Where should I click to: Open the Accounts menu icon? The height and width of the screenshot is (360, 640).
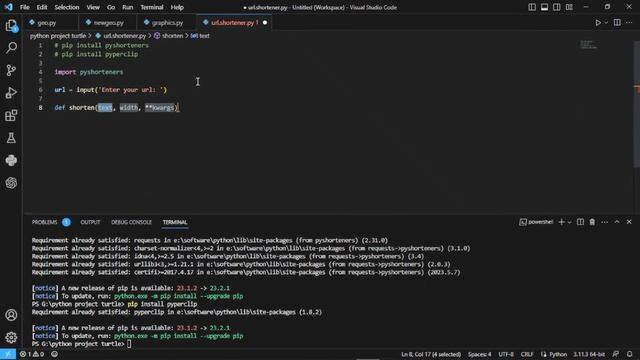click(x=11, y=315)
